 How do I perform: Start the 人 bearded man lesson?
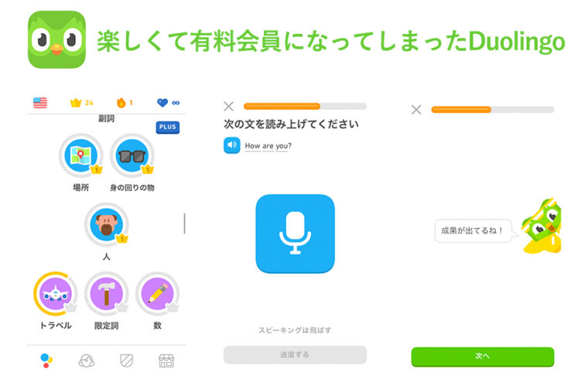[107, 224]
